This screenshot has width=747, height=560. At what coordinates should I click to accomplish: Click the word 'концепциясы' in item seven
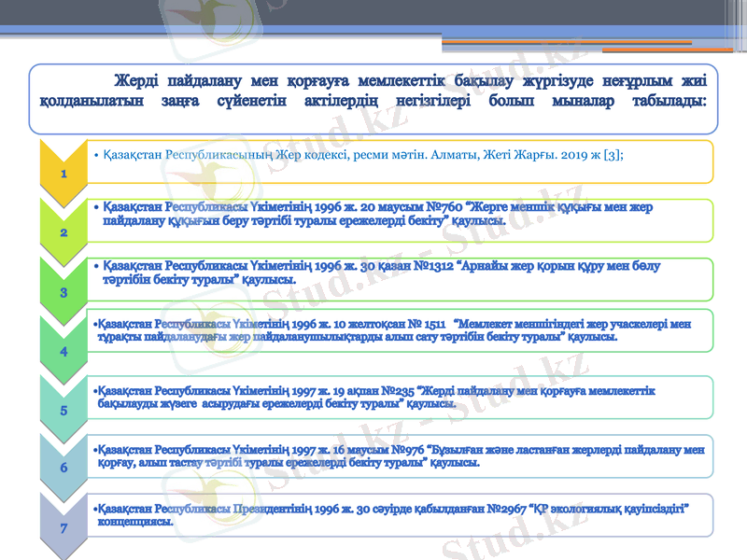(x=135, y=523)
